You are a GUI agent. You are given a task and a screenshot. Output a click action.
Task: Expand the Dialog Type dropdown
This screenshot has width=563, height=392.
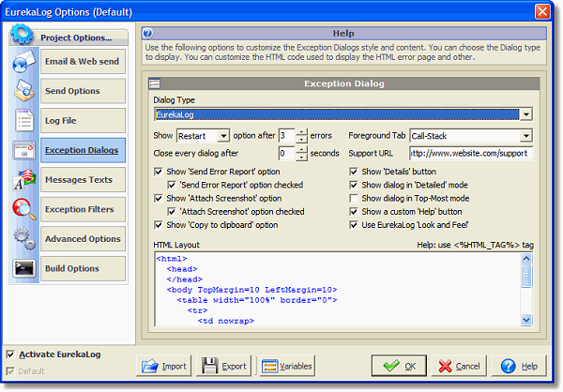pyautogui.click(x=526, y=114)
